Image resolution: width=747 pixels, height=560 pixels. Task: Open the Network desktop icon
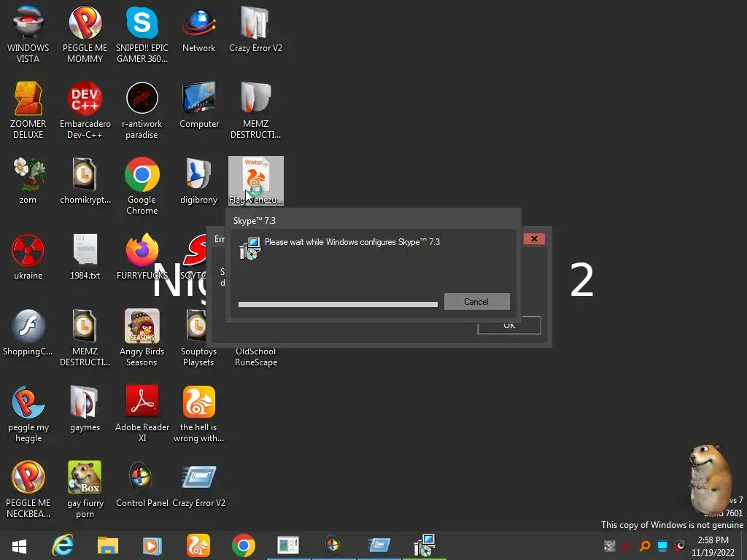(198, 28)
